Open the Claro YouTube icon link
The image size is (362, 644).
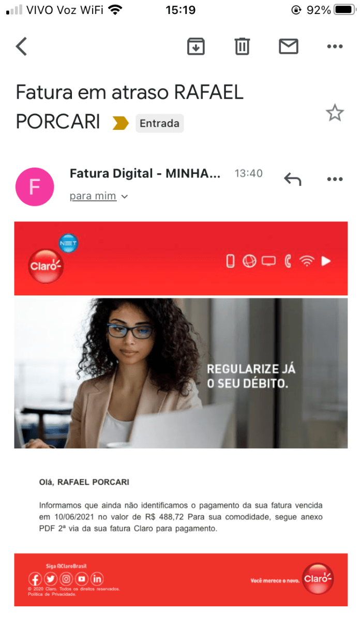(81, 579)
